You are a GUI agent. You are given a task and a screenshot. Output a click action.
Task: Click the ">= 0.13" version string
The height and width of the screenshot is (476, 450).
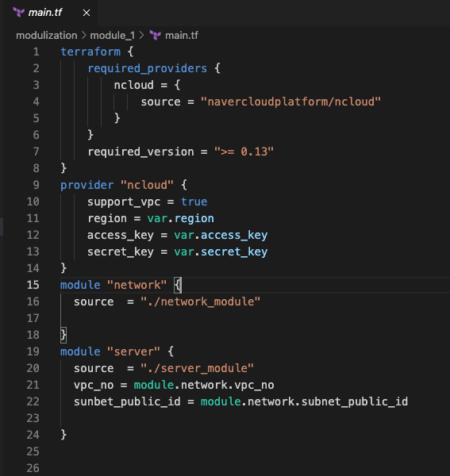[244, 152]
